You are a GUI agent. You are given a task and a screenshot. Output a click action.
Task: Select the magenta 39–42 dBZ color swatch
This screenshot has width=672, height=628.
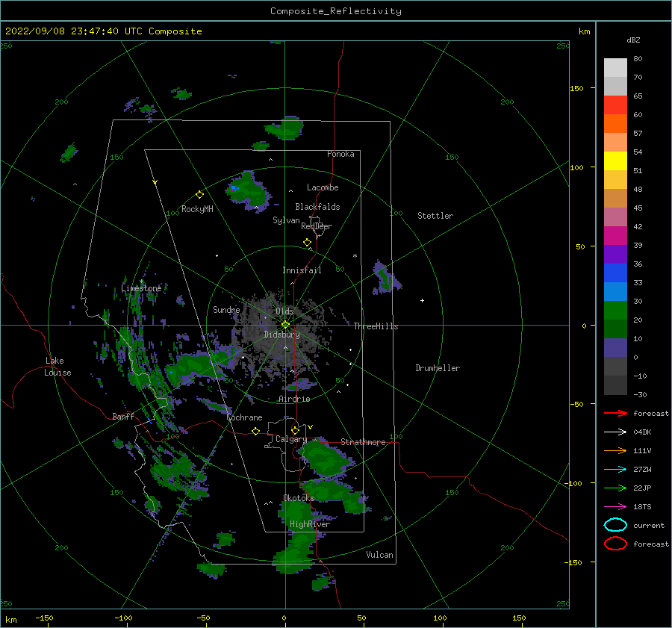point(615,236)
